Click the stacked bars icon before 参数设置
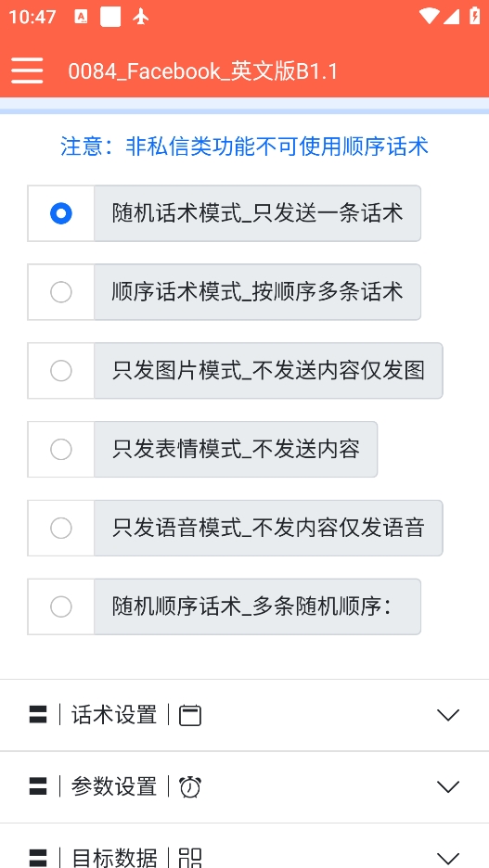This screenshot has width=489, height=868. point(38,786)
